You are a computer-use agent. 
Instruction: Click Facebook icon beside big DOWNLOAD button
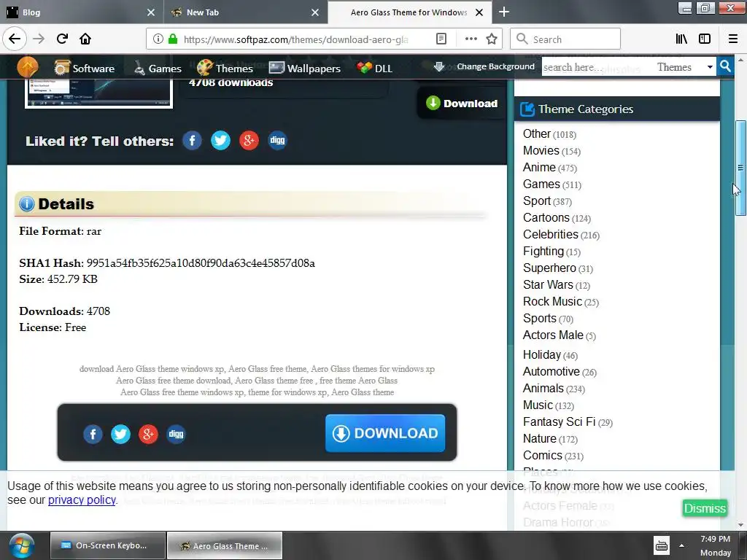93,434
